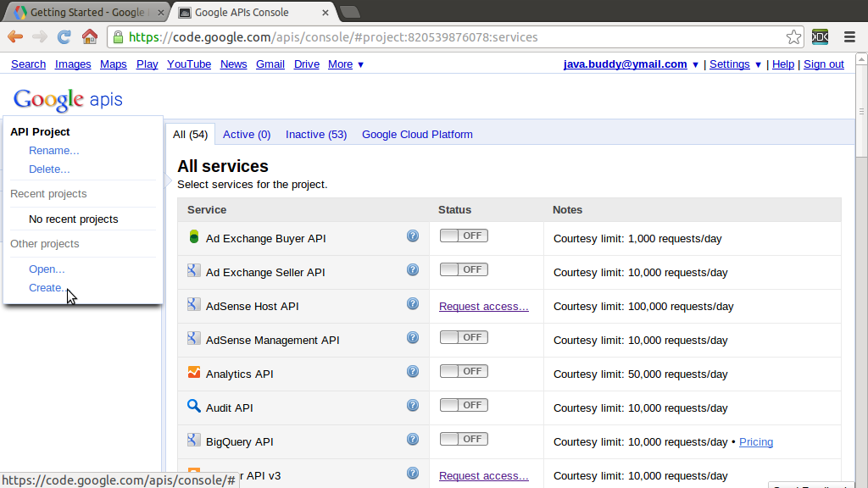
Task: Enable the AdSense Management API switch
Action: [464, 337]
